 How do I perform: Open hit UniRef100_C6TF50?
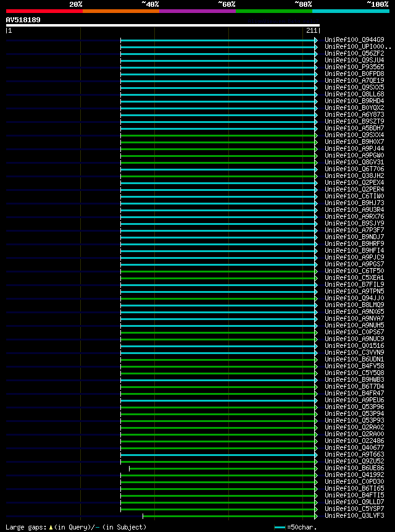tap(354, 271)
